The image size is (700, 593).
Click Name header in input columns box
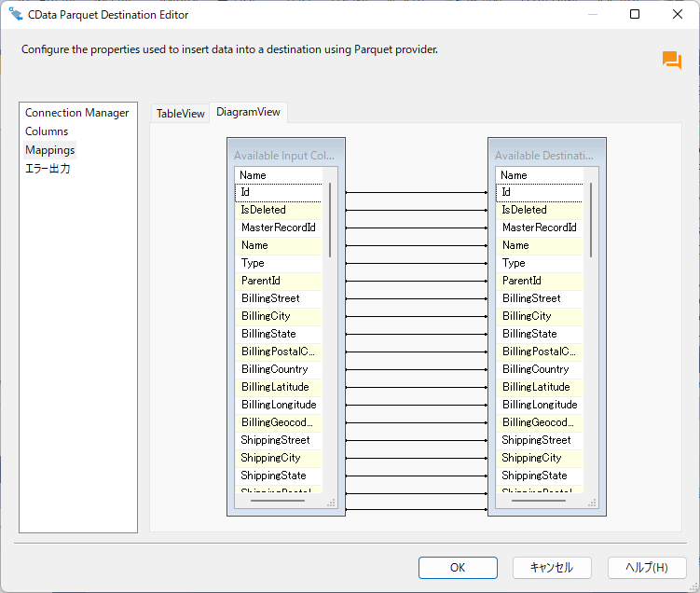pos(279,175)
